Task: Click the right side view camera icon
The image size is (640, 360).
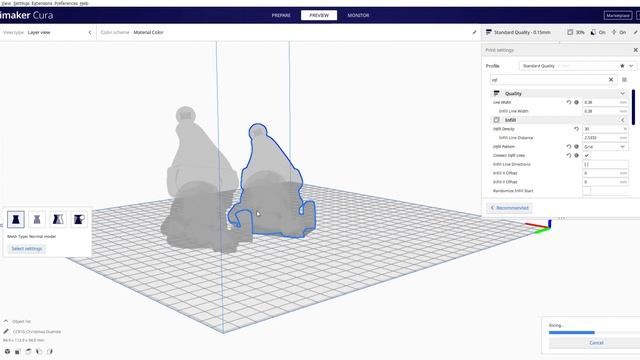Action: pos(50,351)
